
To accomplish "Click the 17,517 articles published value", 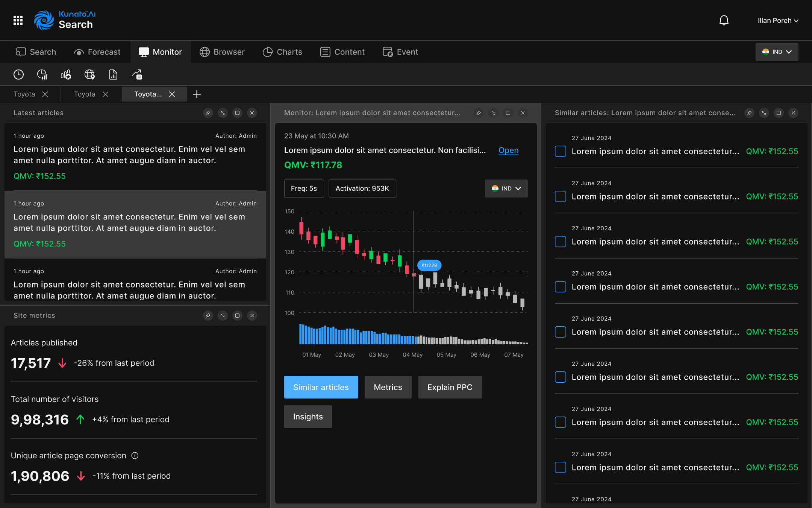I will 31,363.
